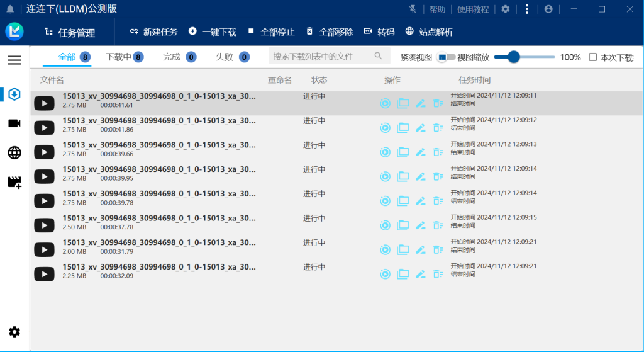644x352 pixels.
Task: Delete the 2.25 MB task
Action: tap(438, 274)
